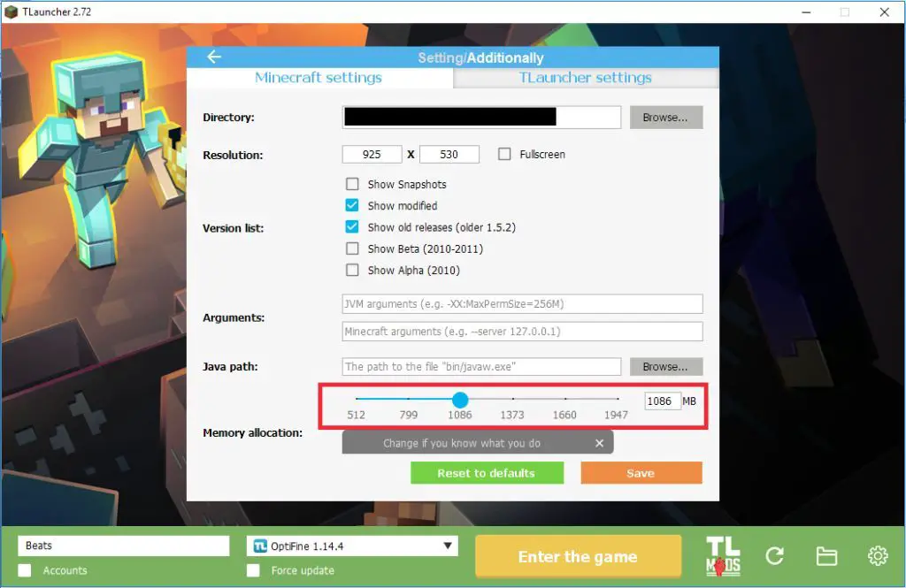Enable Show Alpha (2010) checkbox
The image size is (906, 588).
click(x=352, y=270)
